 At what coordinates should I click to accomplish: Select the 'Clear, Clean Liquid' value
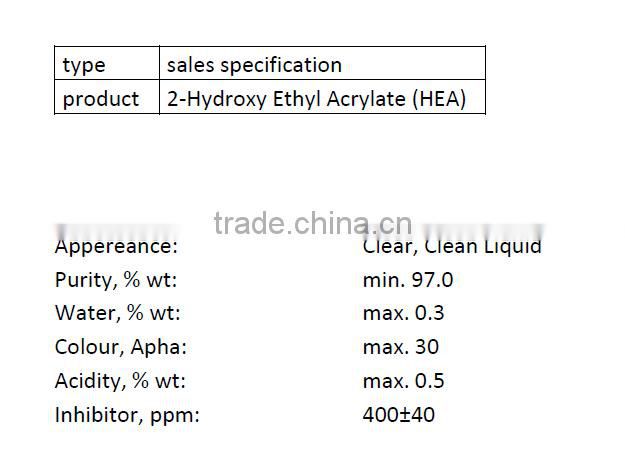tap(452, 246)
